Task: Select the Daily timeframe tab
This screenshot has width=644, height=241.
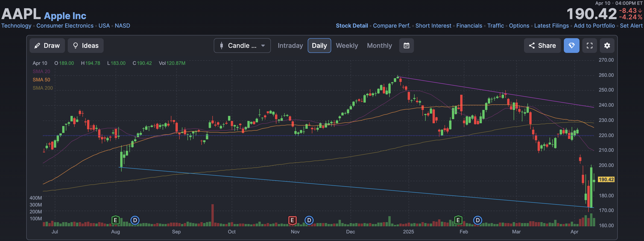Action: [x=319, y=45]
